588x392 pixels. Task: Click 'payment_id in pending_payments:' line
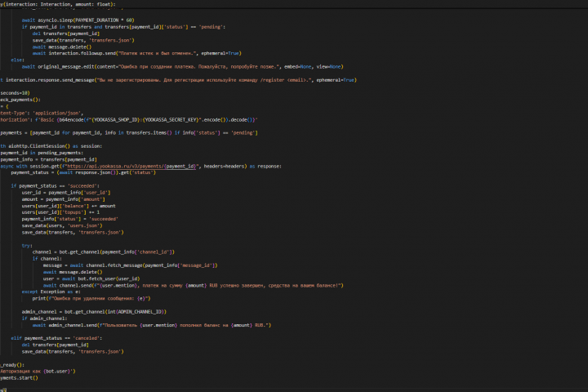pyautogui.click(x=42, y=153)
